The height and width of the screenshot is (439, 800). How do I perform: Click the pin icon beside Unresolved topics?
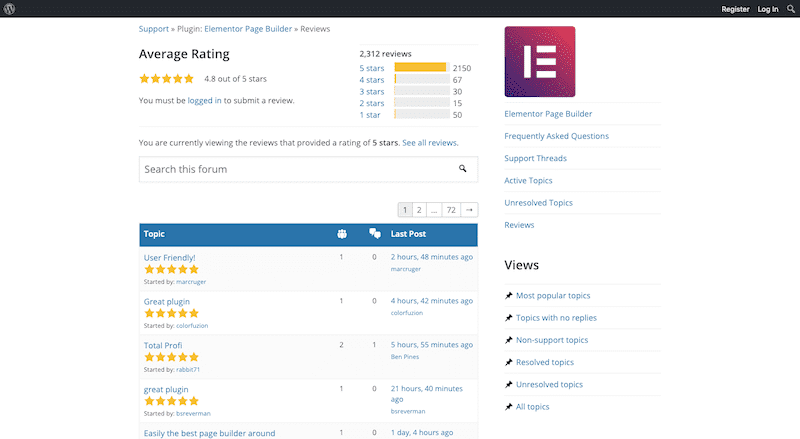pyautogui.click(x=508, y=384)
